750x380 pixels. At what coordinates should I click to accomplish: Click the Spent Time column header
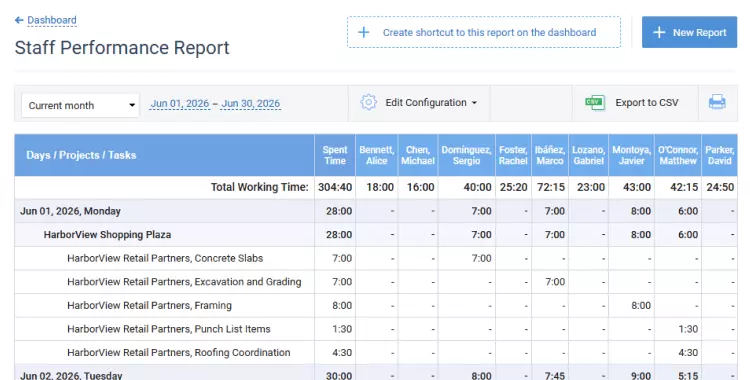(x=335, y=155)
